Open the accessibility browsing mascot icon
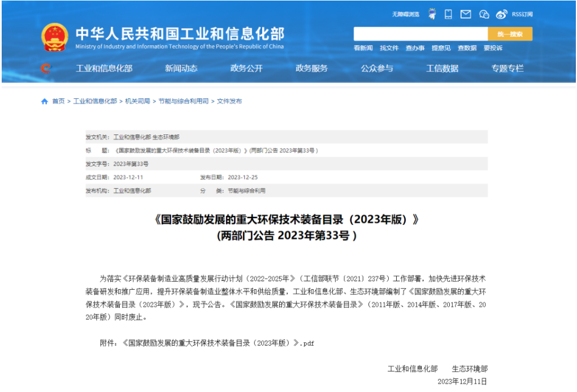This screenshot has width=577, height=392. 432,14
